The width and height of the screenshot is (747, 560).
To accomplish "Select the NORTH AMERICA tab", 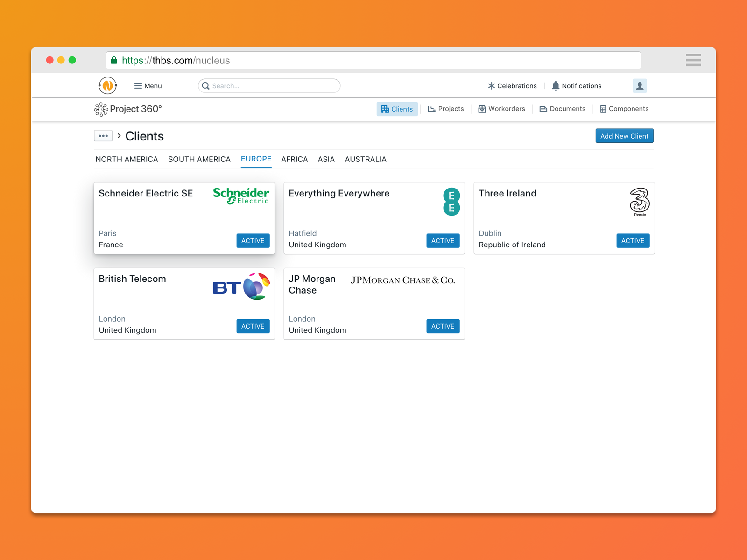I will pyautogui.click(x=127, y=159).
